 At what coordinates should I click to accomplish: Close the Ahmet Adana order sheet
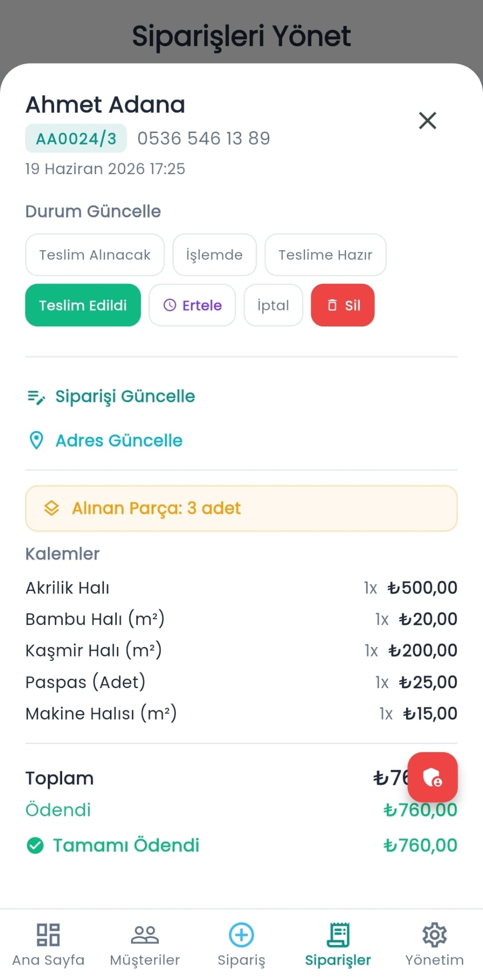click(x=428, y=121)
